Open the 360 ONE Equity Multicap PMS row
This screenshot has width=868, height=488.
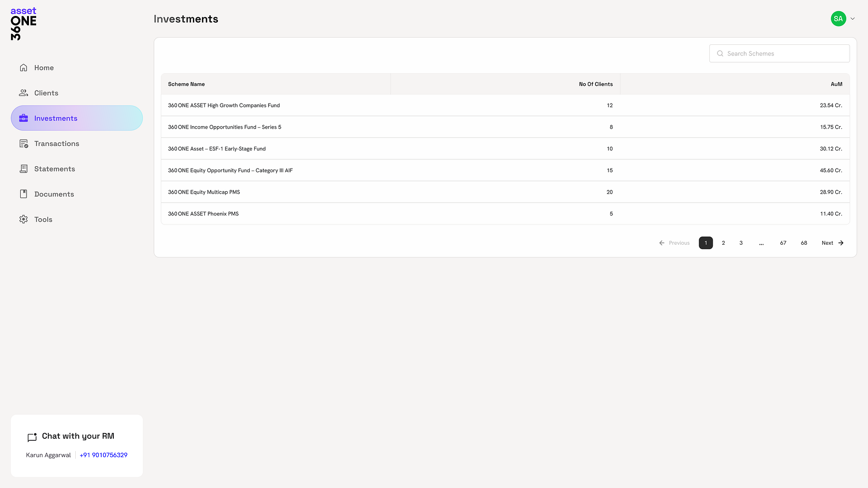click(203, 192)
